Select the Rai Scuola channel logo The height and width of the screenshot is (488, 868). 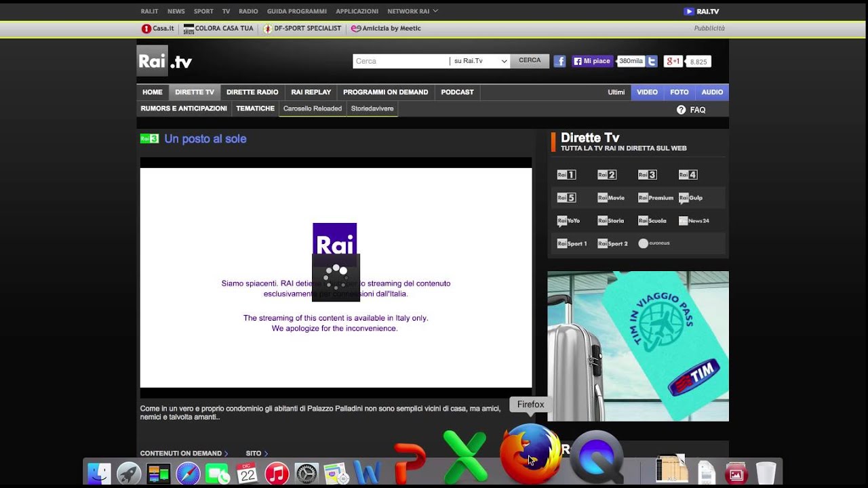coord(652,221)
